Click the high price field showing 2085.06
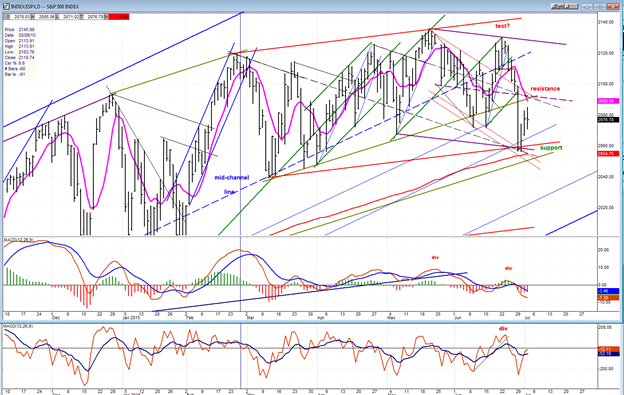Screen dimensions: 624x395 pyautogui.click(x=46, y=17)
